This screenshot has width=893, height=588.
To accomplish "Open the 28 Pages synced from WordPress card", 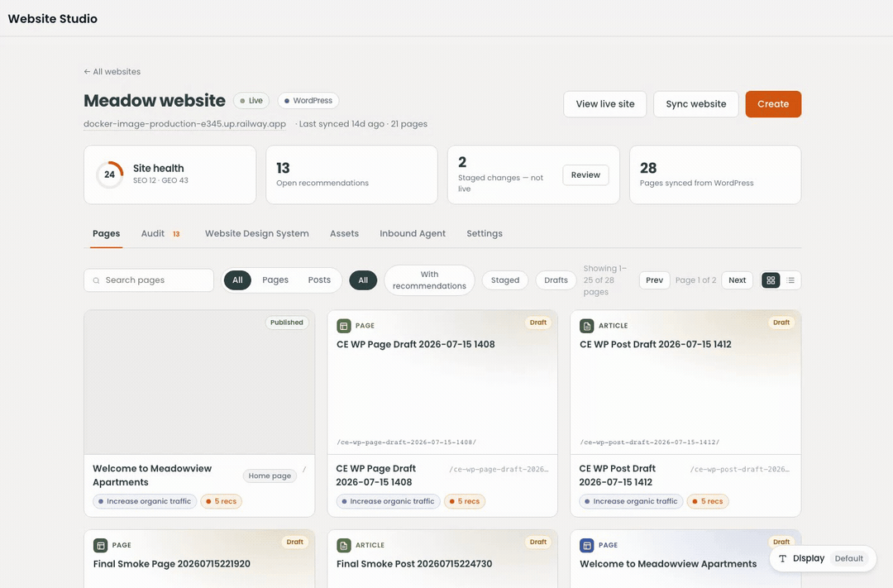I will point(714,175).
